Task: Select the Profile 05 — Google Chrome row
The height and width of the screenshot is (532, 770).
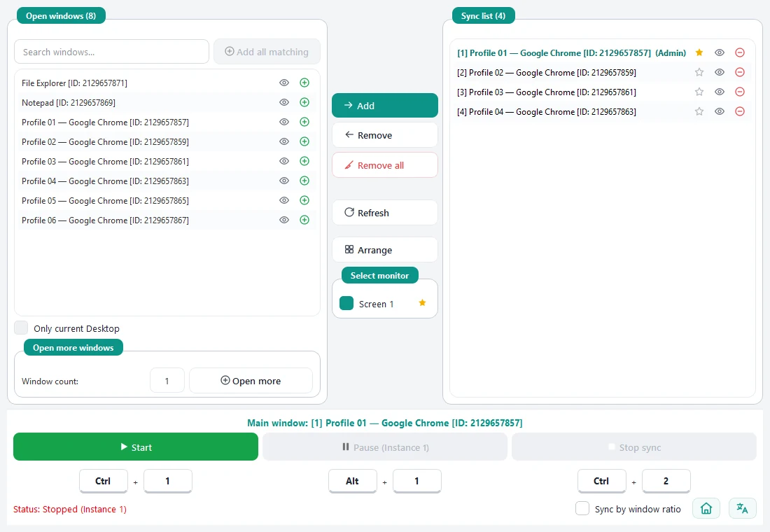Action: 167,200
